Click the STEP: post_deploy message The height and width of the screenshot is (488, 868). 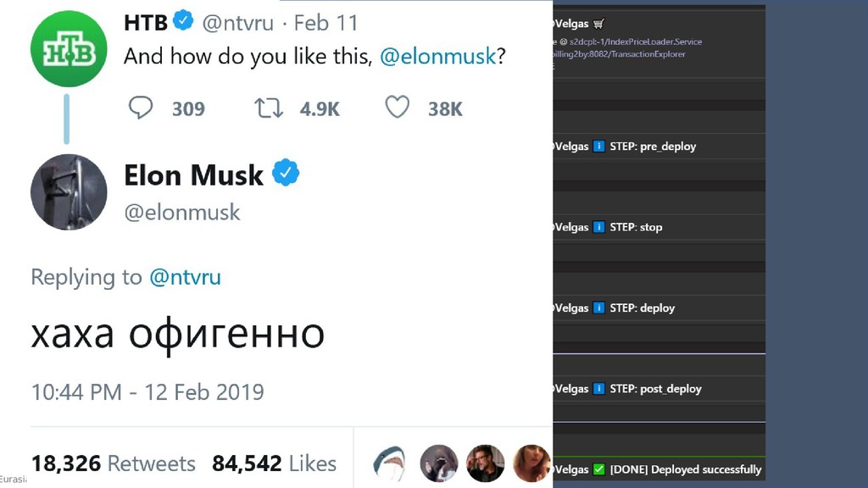click(655, 389)
